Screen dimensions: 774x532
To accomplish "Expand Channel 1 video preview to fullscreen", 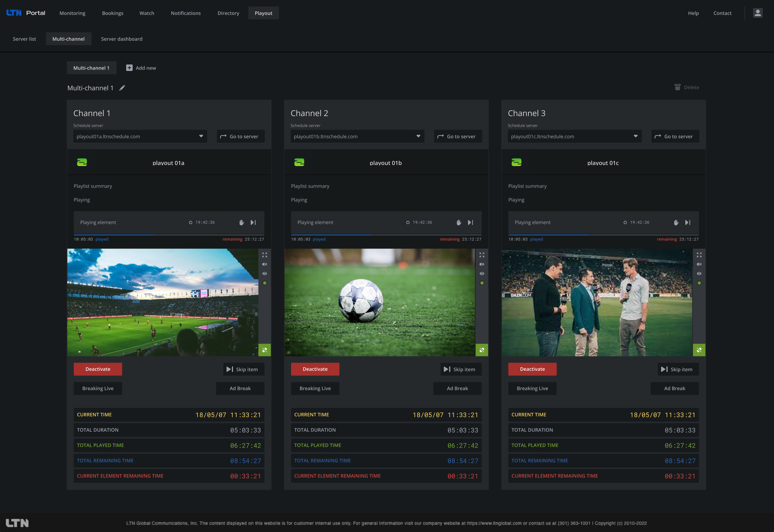I will pyautogui.click(x=265, y=255).
